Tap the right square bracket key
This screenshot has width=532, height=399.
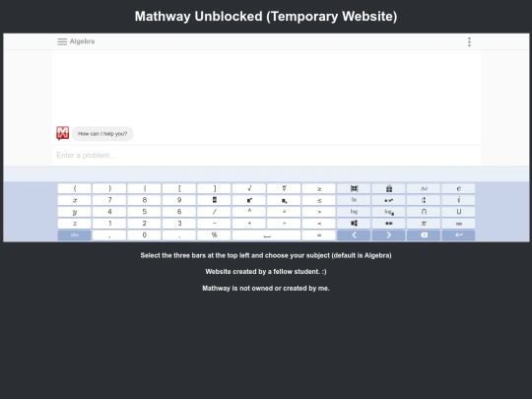(x=214, y=188)
